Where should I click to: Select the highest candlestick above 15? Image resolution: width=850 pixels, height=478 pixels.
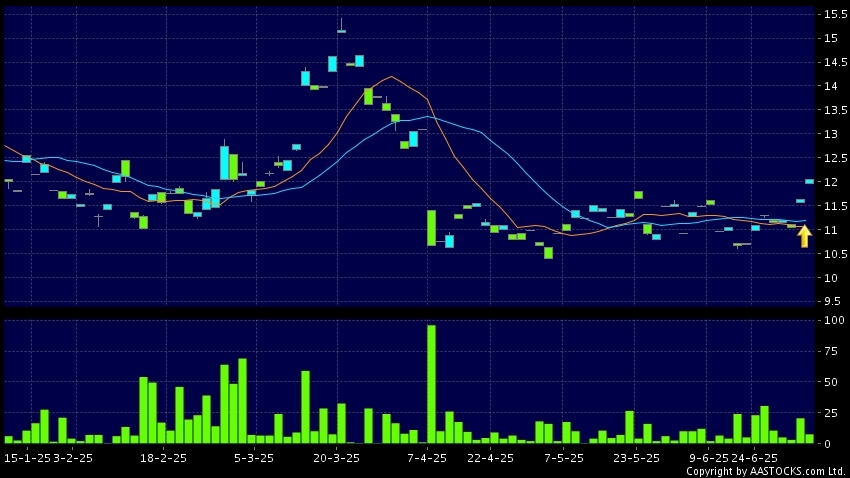(342, 25)
